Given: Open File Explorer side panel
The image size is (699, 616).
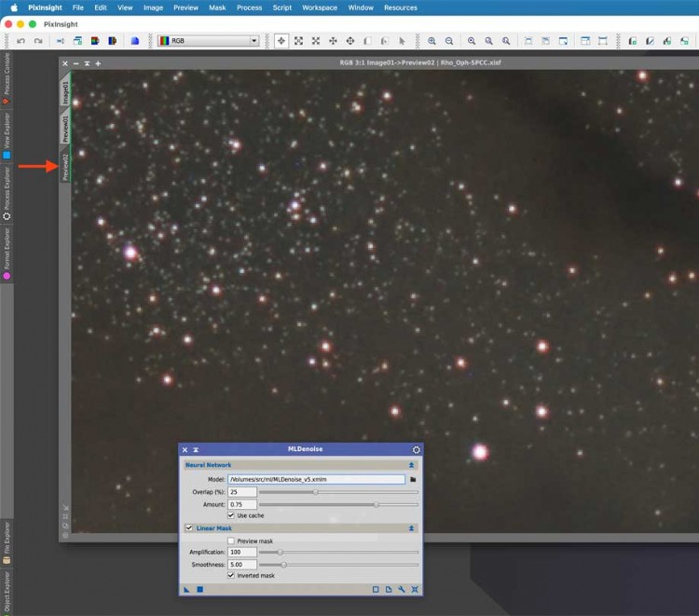Looking at the screenshot, I should coord(7,542).
